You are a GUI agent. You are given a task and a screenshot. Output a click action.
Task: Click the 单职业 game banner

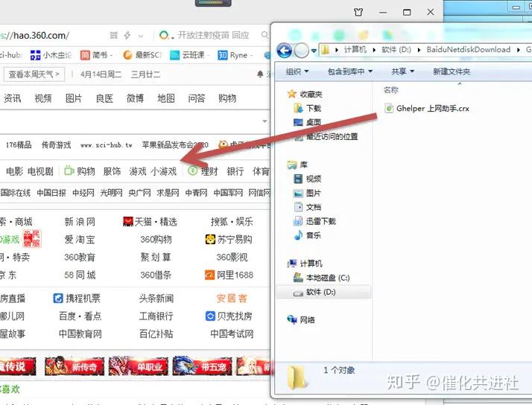pos(138,366)
